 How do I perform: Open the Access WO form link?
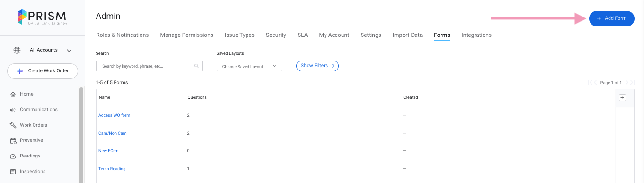(x=114, y=115)
